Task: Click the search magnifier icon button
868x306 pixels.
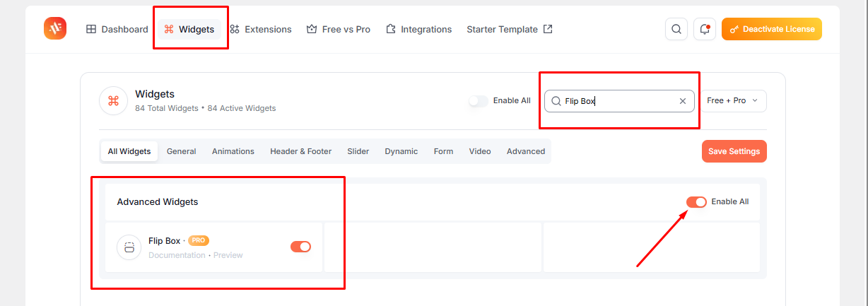Action: (x=676, y=29)
